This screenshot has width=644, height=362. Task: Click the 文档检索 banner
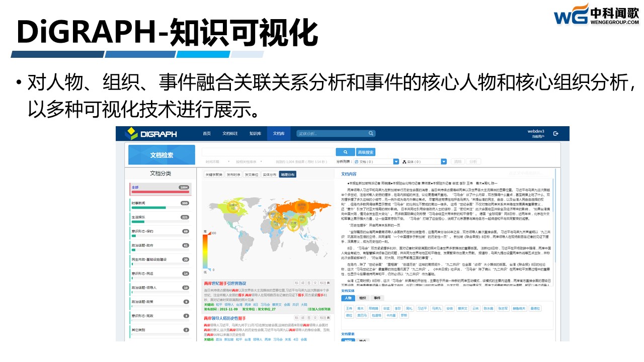[x=162, y=155]
